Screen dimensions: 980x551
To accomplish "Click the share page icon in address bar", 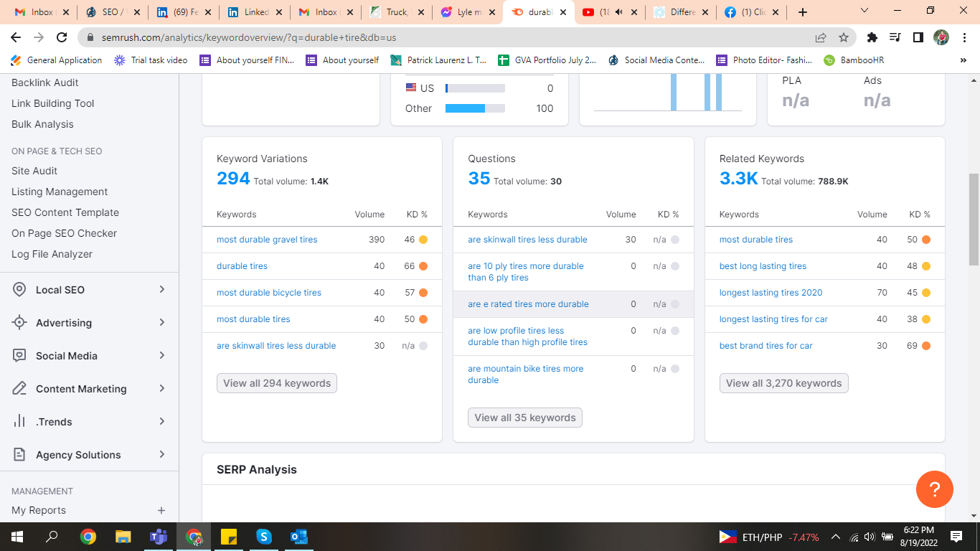I will 821,37.
